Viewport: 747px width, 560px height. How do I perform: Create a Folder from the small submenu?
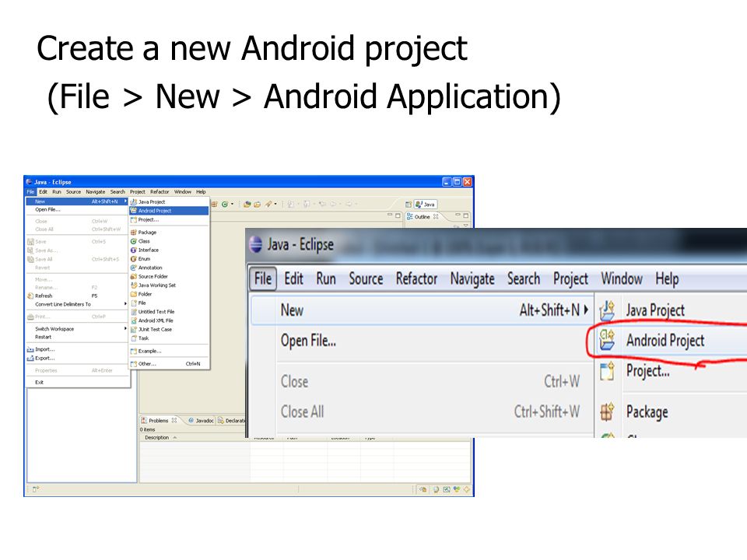tap(169, 294)
